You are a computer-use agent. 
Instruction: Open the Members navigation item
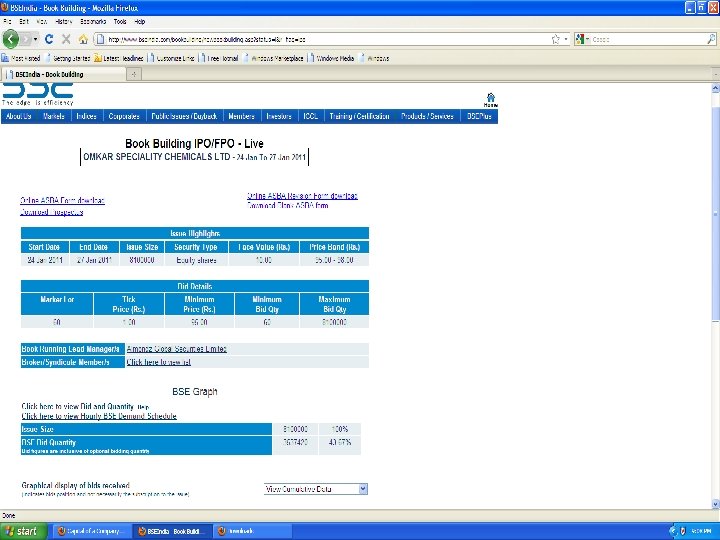tap(242, 116)
